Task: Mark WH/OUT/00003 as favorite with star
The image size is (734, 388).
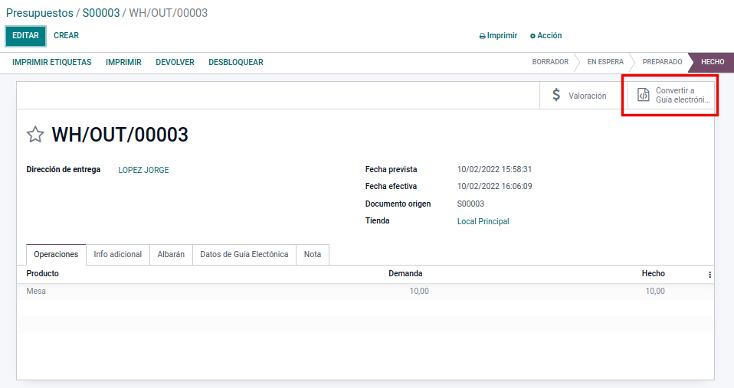Action: [x=35, y=135]
